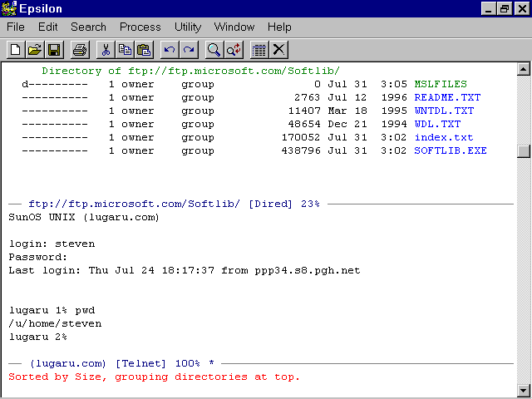Open the SOFTLIB.EXE file entry

click(451, 150)
